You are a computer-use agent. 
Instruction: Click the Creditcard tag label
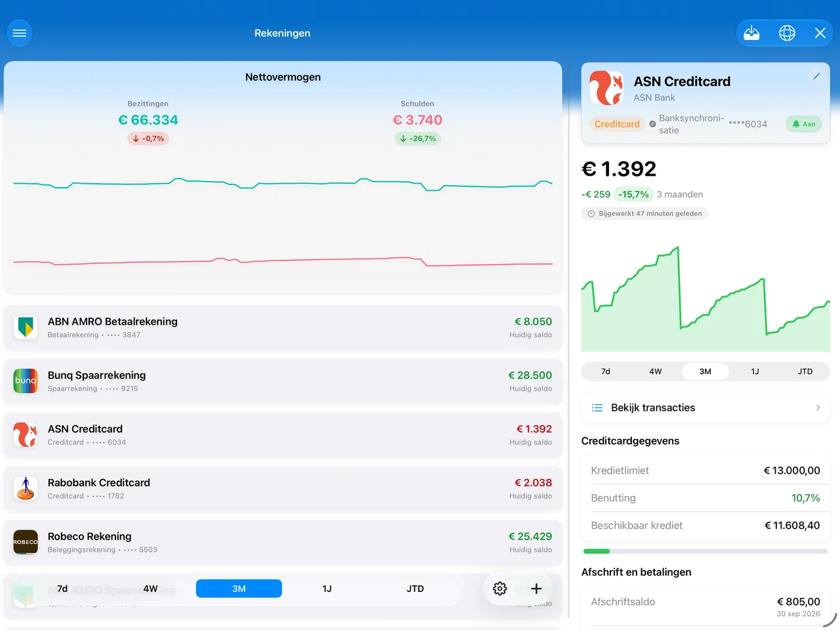click(617, 124)
